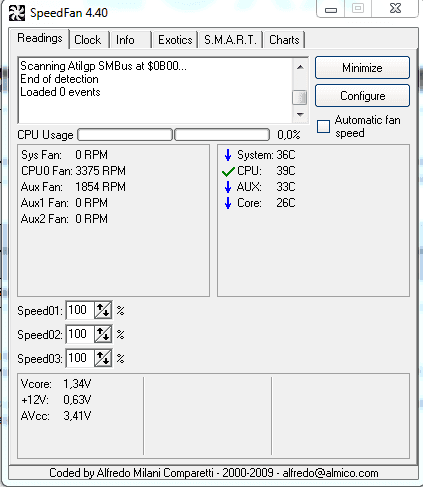Click the blue down arrow beside Core temperature

click(228, 203)
